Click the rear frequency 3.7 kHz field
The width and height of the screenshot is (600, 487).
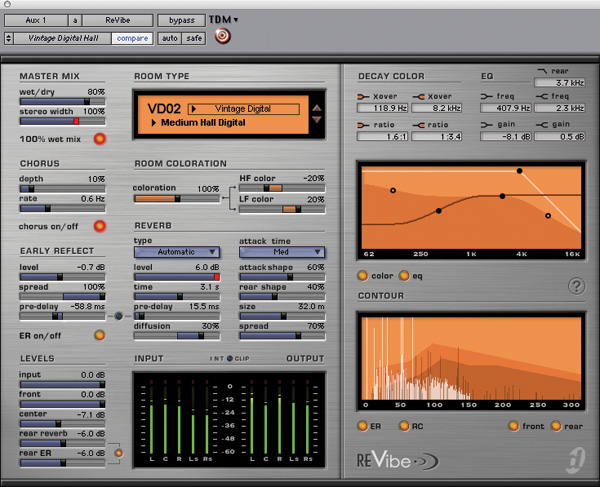(x=560, y=83)
